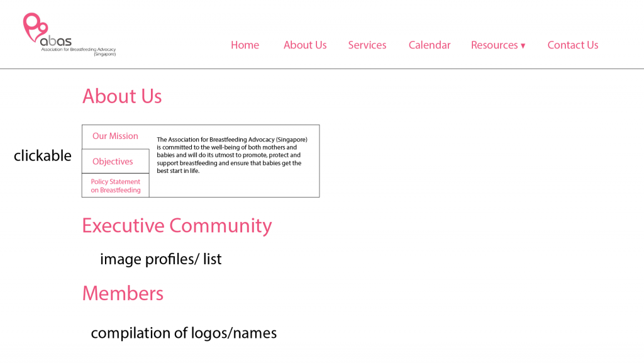Screen dimensions: 644x363
Task: Expand the Resources dropdown arrow
Action: pyautogui.click(x=523, y=46)
